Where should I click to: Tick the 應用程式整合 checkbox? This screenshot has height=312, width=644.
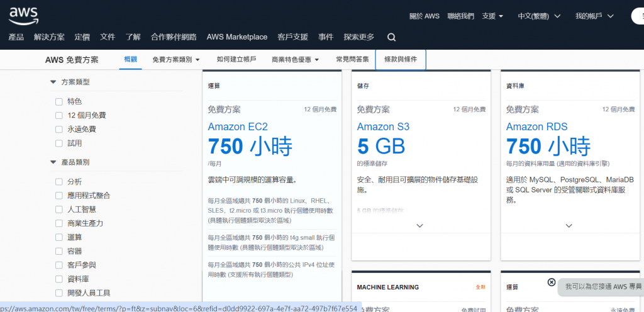tap(59, 196)
